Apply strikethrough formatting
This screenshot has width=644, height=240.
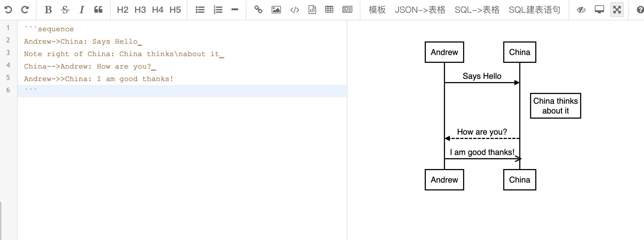65,10
